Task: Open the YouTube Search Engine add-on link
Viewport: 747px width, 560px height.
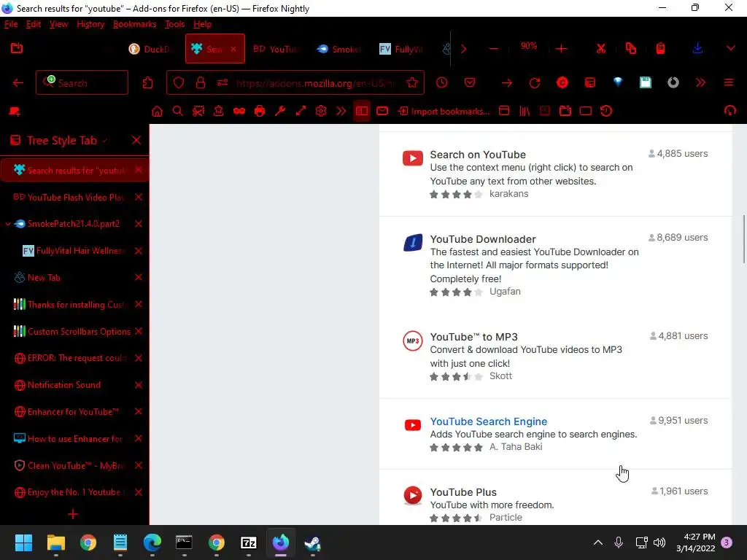Action: 488,421
